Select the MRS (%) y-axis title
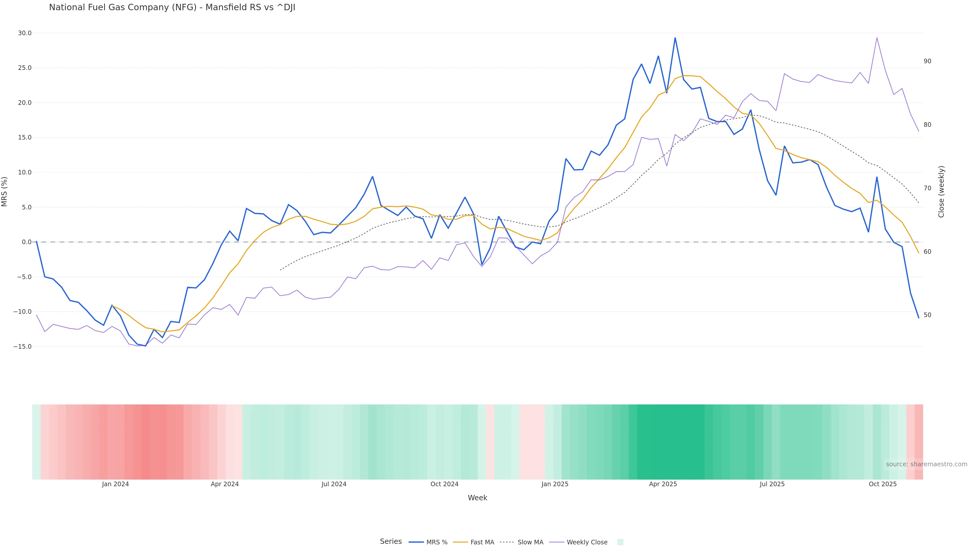The image size is (980, 551). 5,191
